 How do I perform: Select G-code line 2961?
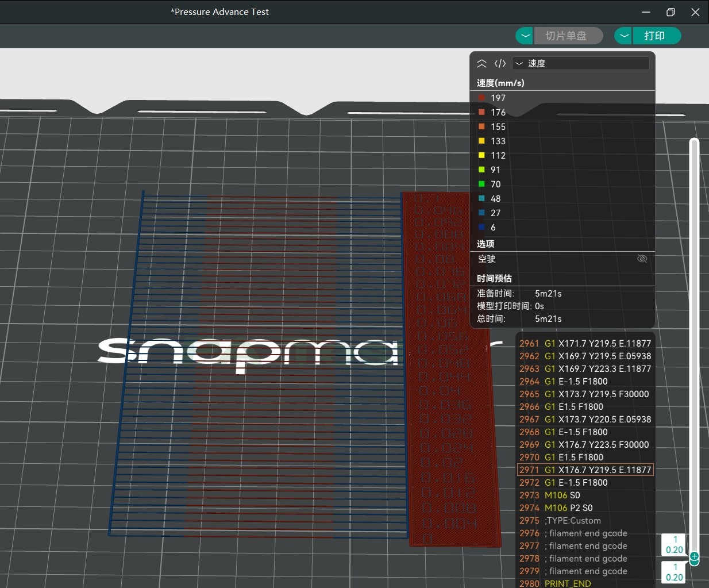pyautogui.click(x=585, y=344)
